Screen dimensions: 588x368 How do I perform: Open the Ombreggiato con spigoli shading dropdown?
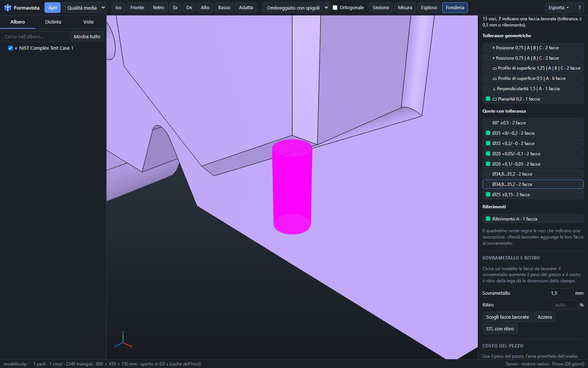[x=296, y=8]
